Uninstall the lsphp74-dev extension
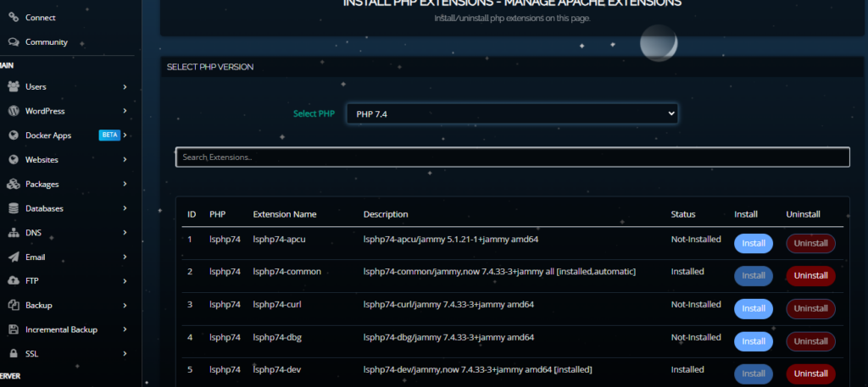This screenshot has width=868, height=387. (811, 373)
